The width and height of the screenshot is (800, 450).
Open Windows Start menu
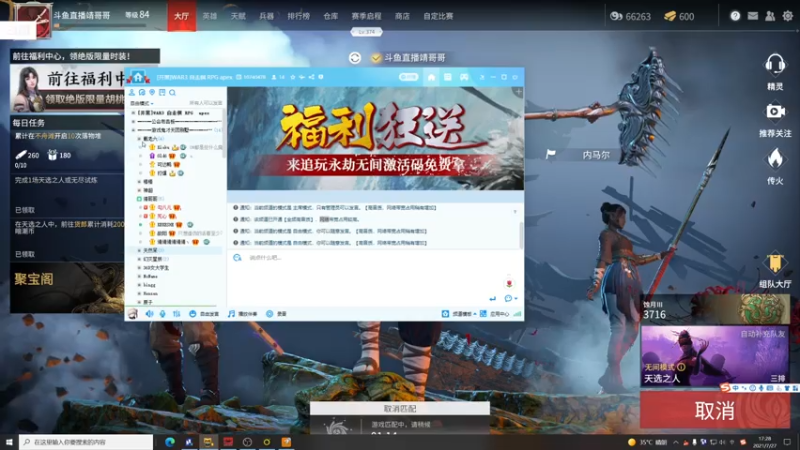point(9,442)
